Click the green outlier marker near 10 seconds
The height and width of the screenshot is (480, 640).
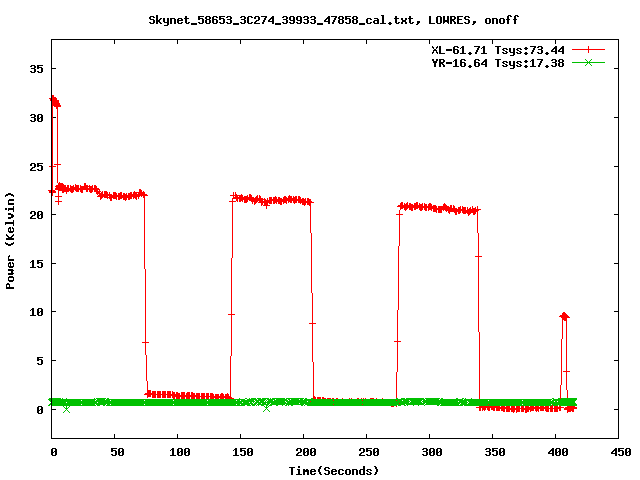pyautogui.click(x=67, y=409)
